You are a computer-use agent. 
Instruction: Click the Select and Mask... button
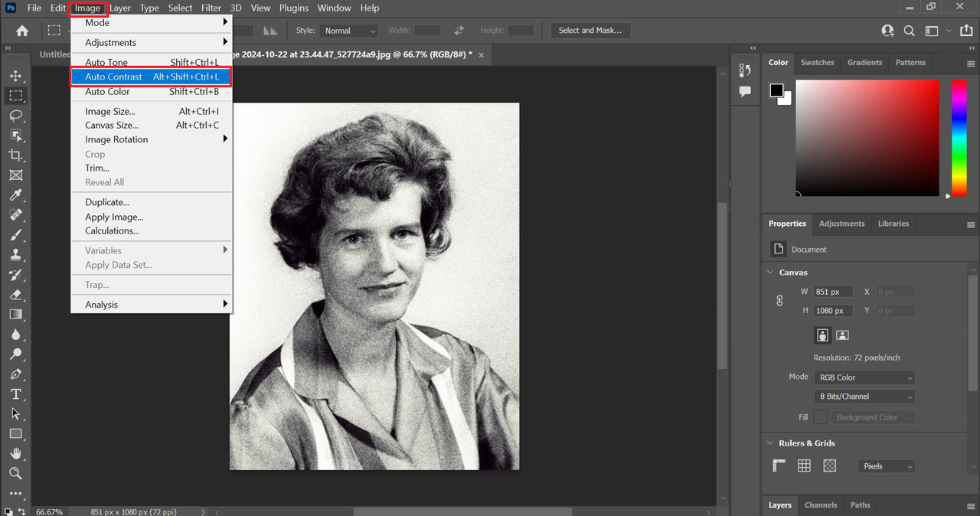[x=590, y=31]
